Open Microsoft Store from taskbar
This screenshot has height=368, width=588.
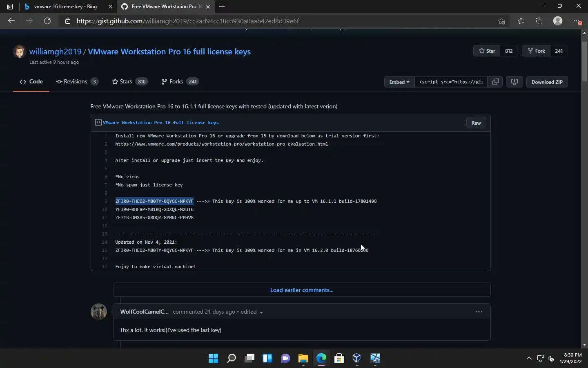339,359
